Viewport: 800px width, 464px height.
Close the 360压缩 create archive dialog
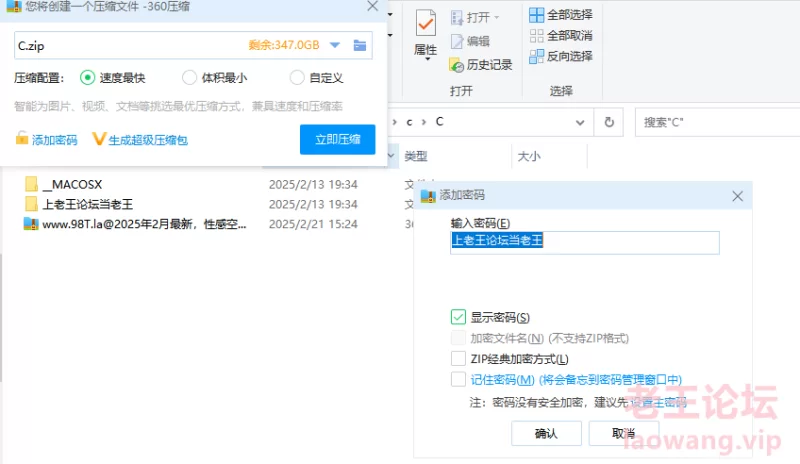(x=372, y=6)
